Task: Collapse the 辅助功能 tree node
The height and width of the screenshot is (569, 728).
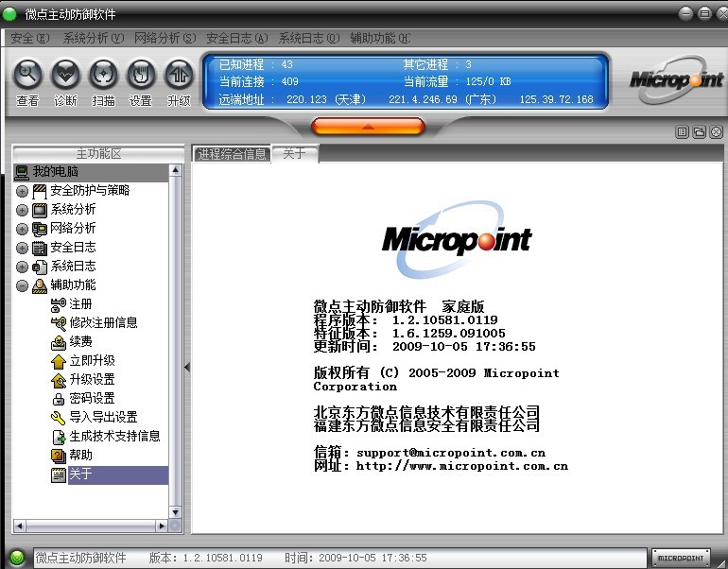Action: point(22,285)
